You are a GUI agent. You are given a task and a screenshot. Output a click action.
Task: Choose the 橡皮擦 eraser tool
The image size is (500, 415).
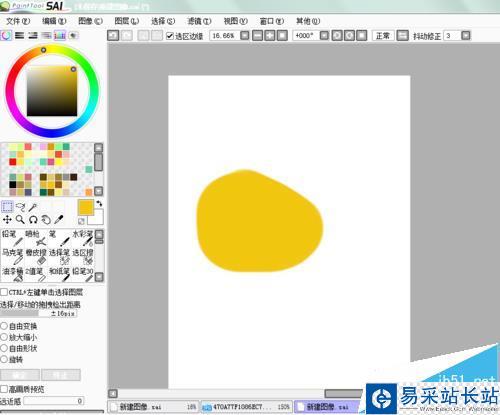click(x=36, y=257)
